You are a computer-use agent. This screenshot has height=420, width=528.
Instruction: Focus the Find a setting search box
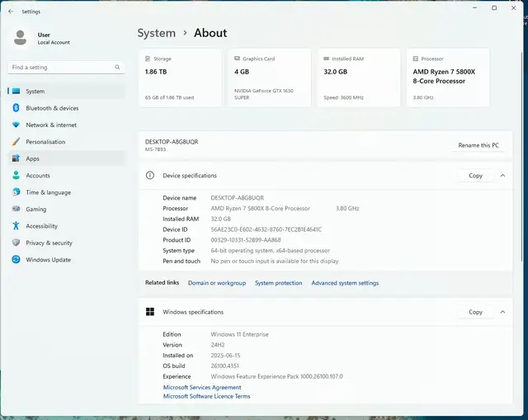pos(66,68)
